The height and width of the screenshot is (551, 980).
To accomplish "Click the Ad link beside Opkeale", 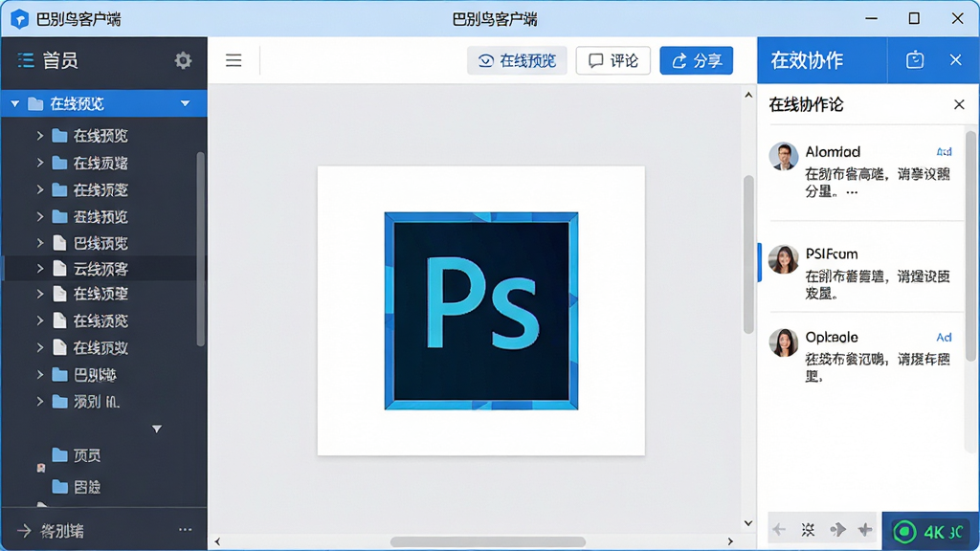I will point(944,338).
